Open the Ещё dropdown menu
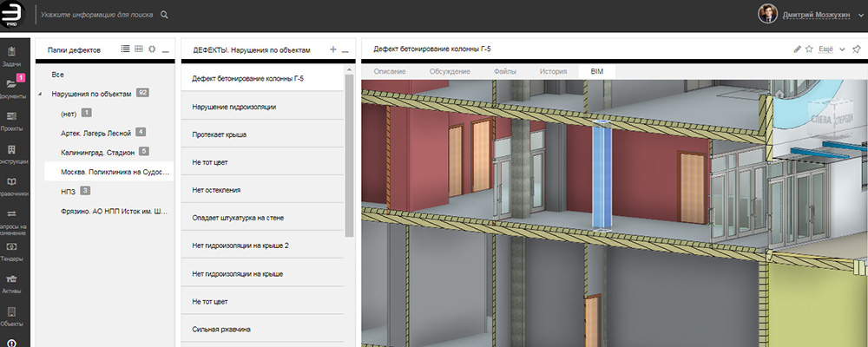The width and height of the screenshot is (868, 347). [x=831, y=49]
